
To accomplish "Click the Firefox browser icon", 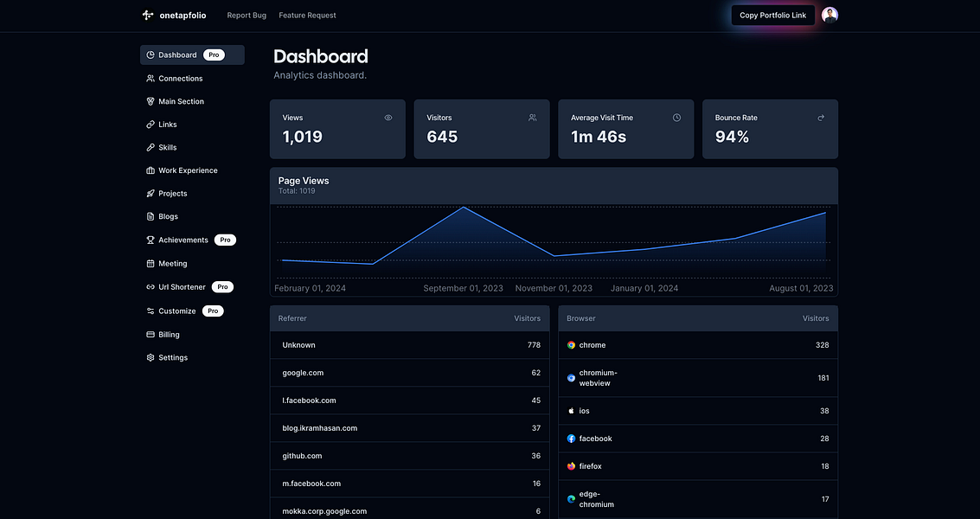I will 572,466.
